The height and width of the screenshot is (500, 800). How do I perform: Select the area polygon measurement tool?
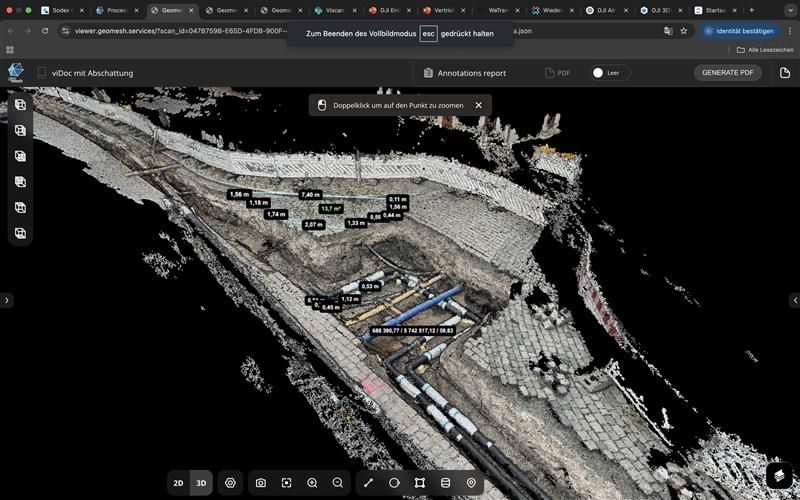pos(420,483)
